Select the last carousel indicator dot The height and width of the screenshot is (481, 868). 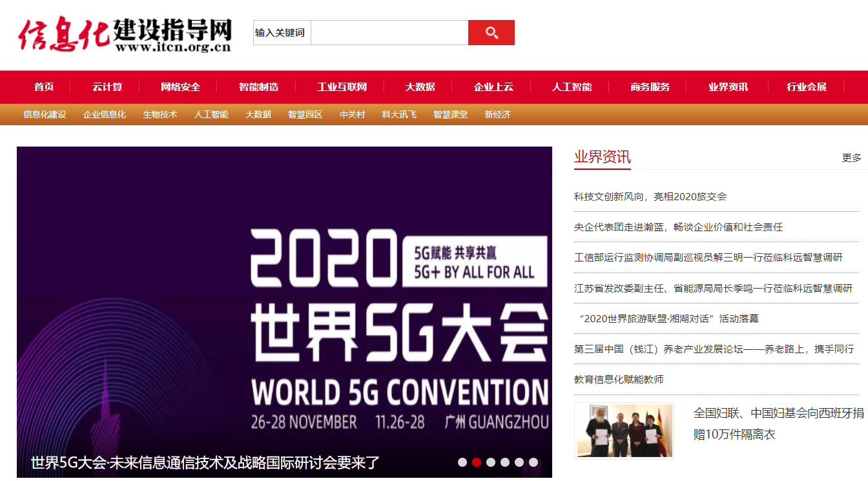click(x=533, y=462)
